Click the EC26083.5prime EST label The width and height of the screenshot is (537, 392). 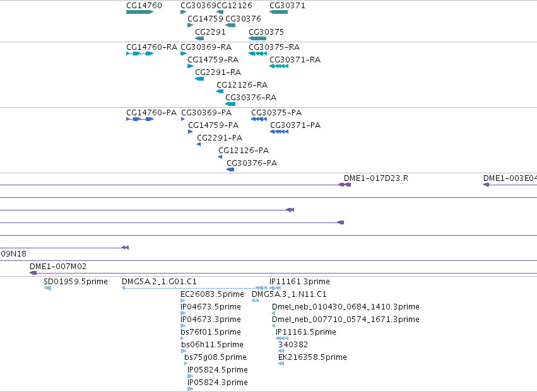[212, 294]
